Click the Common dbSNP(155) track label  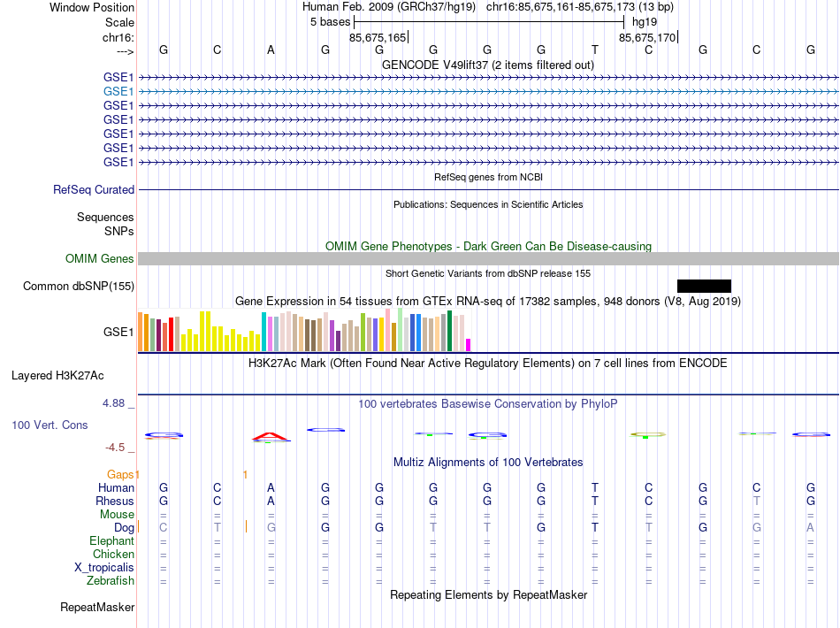point(79,286)
